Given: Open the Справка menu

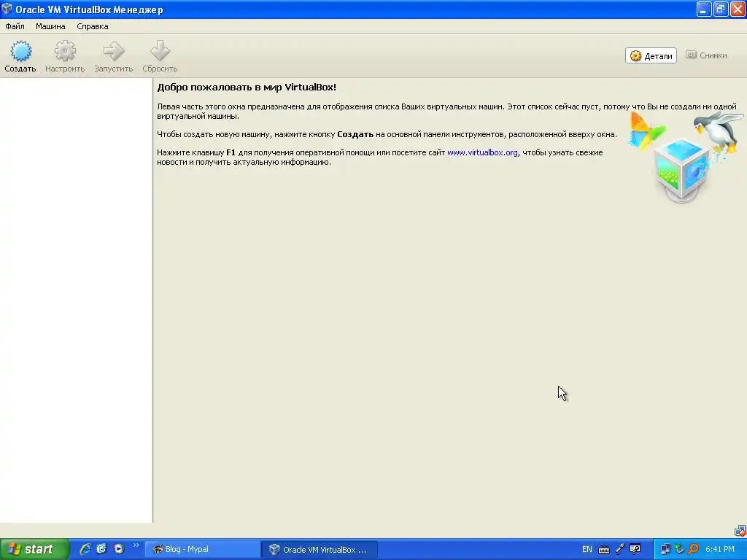Looking at the screenshot, I should click(x=93, y=26).
